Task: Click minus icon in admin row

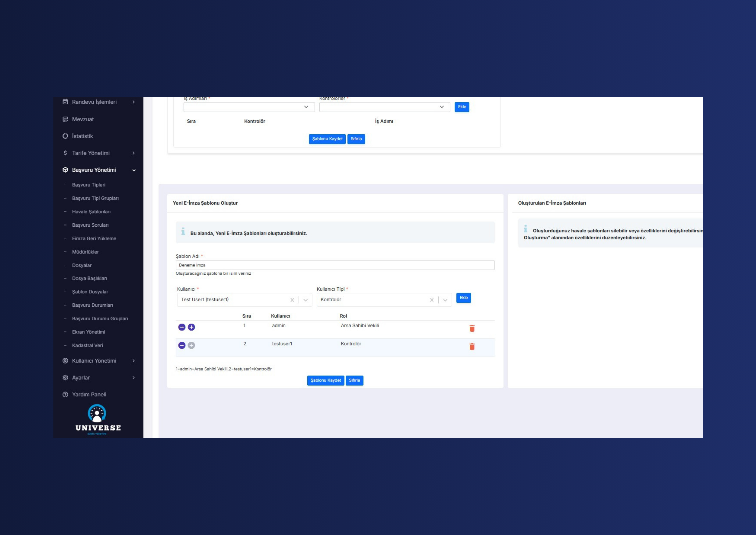Action: click(x=182, y=327)
